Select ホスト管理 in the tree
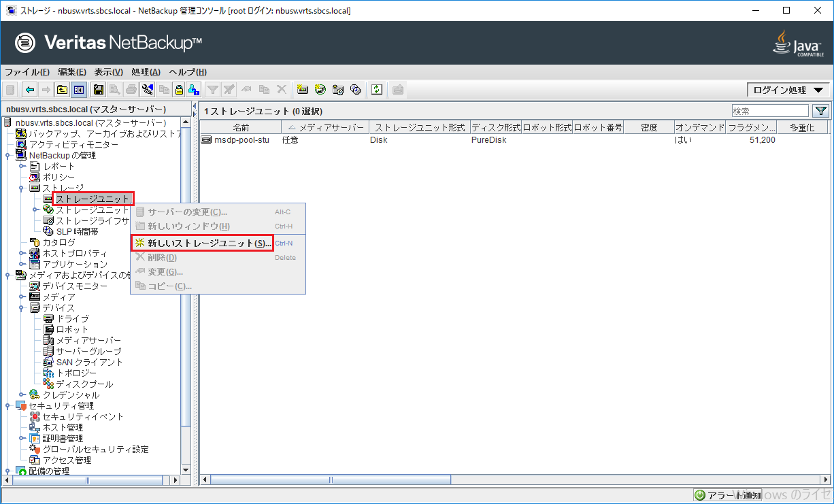The image size is (834, 504). tap(63, 427)
